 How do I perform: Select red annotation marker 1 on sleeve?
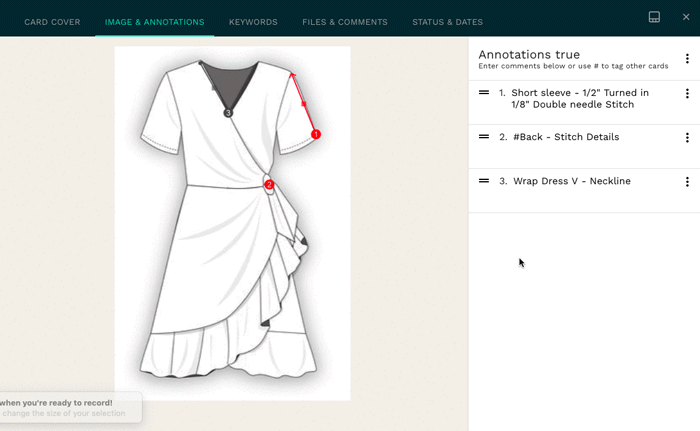316,134
